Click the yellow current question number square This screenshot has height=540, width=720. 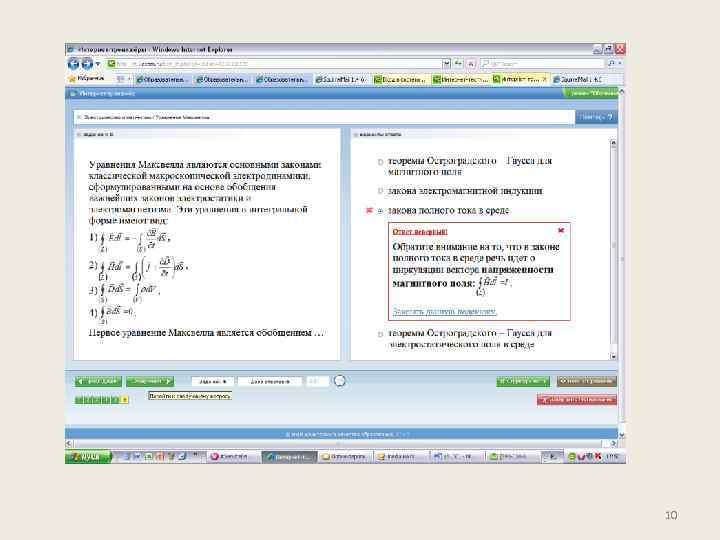124,400
